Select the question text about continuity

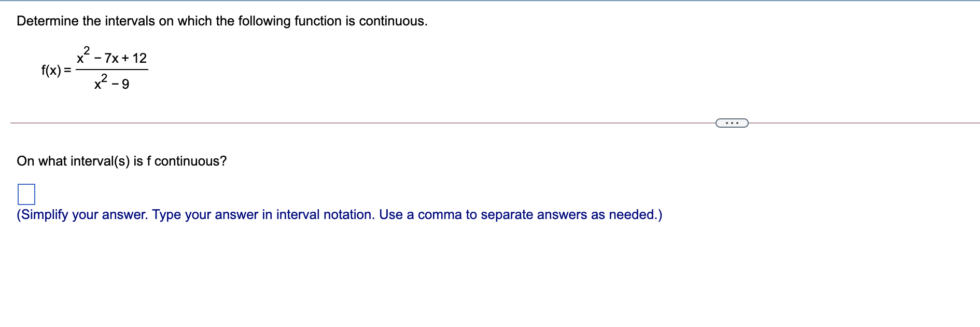(122, 161)
